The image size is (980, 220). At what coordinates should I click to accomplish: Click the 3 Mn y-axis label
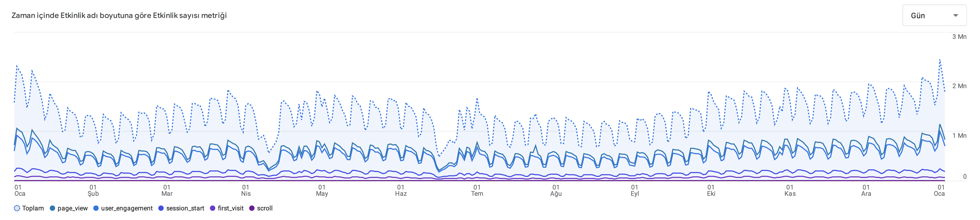(959, 36)
